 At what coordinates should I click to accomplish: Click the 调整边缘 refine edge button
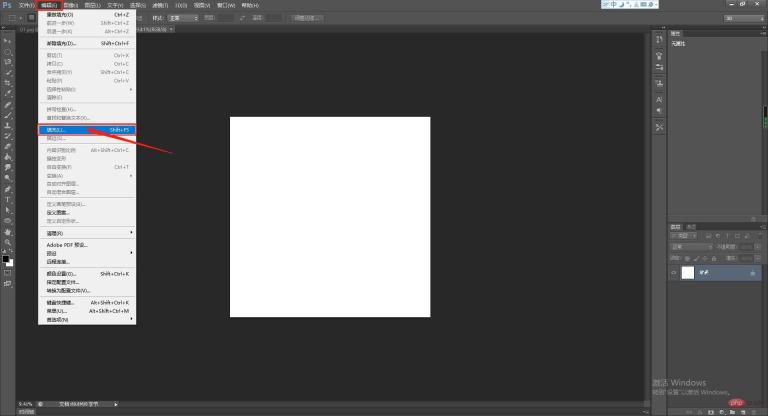[306, 18]
